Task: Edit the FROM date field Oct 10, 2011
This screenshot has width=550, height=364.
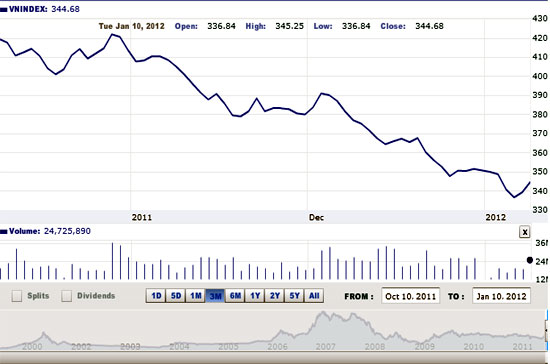Action: [410, 296]
